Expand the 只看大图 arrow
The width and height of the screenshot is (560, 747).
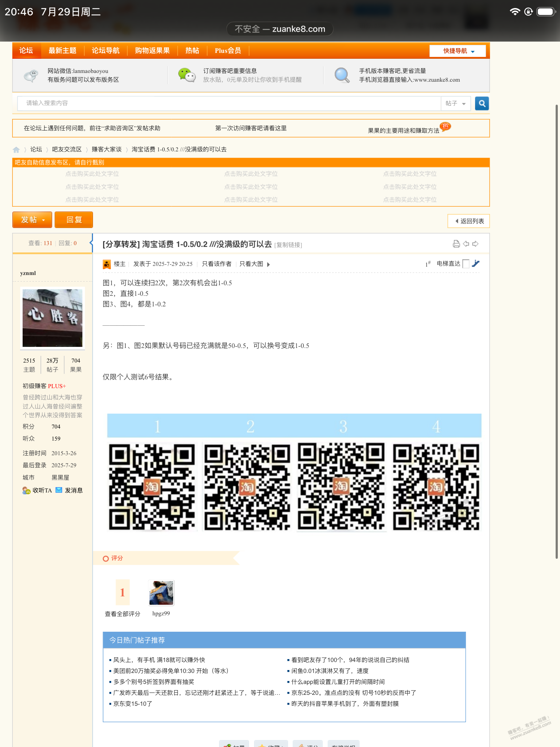pyautogui.click(x=269, y=264)
